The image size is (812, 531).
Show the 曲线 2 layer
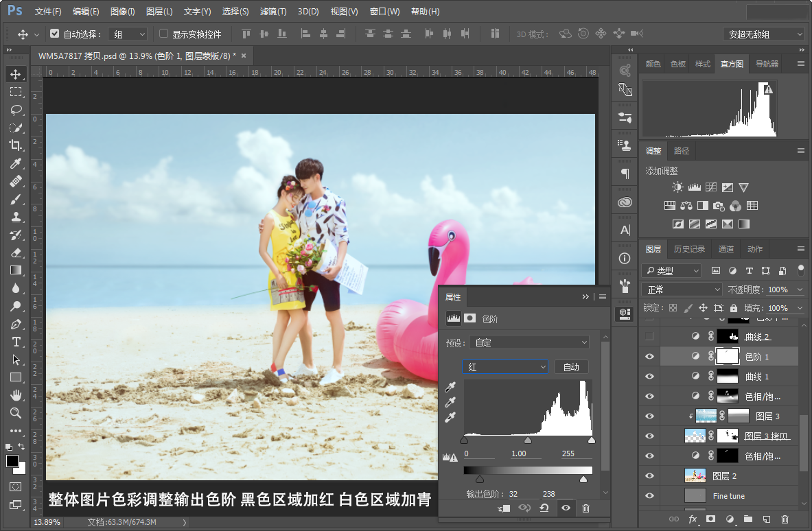tap(649, 336)
